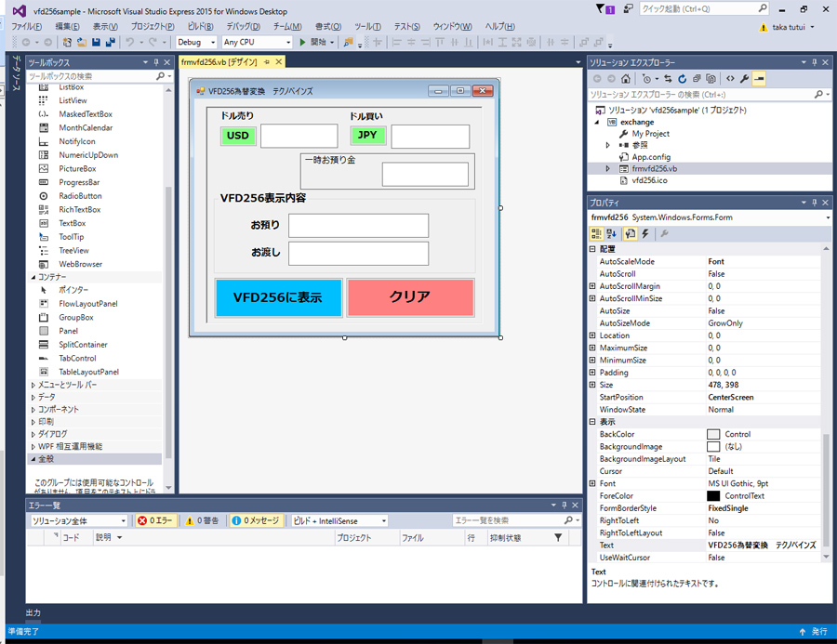Click the feedback icon beside notifications flag
Image resolution: width=837 pixels, height=644 pixels.
pos(629,9)
